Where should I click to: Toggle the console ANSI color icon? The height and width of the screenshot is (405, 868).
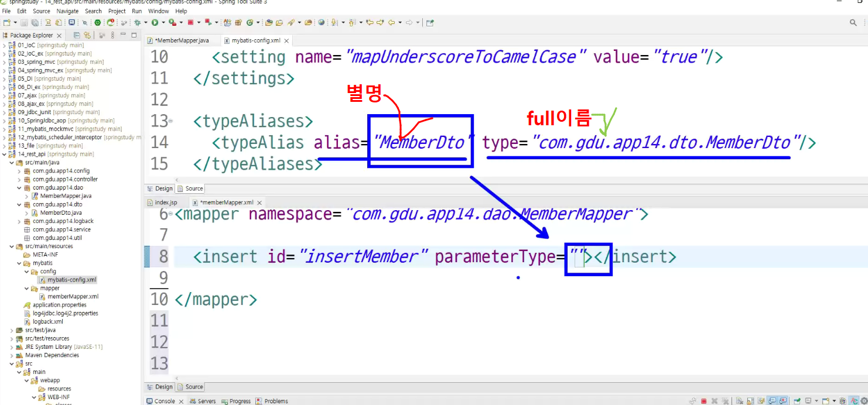coord(853,401)
